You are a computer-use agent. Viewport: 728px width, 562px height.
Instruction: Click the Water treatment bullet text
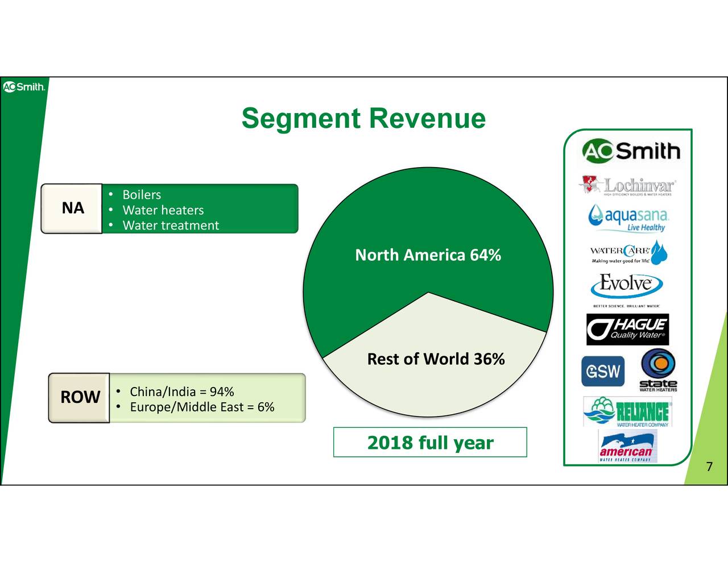click(171, 226)
